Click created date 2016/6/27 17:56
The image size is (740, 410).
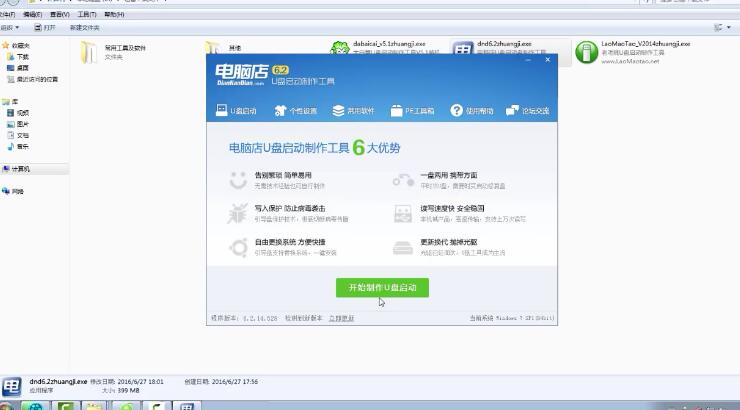click(x=235, y=382)
